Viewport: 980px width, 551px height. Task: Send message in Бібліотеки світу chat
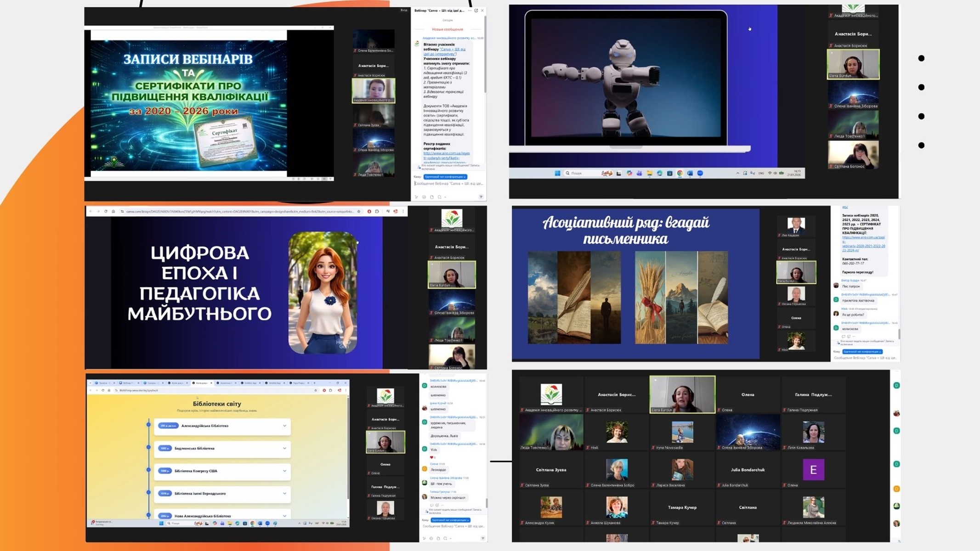point(482,538)
